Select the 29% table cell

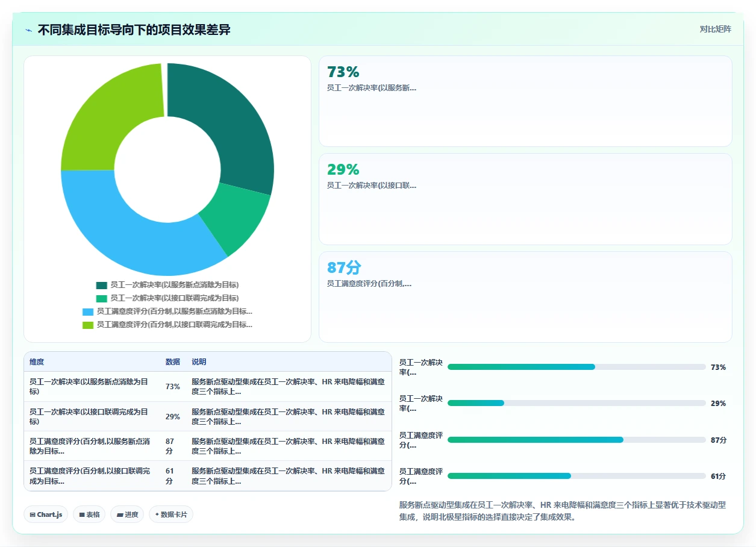pos(173,417)
